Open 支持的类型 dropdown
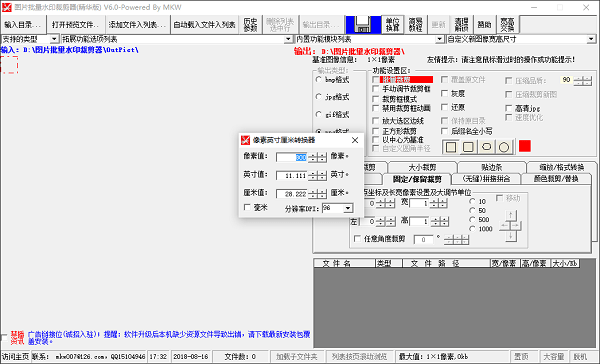Image resolution: width=600 pixels, height=364 pixels. click(54, 39)
